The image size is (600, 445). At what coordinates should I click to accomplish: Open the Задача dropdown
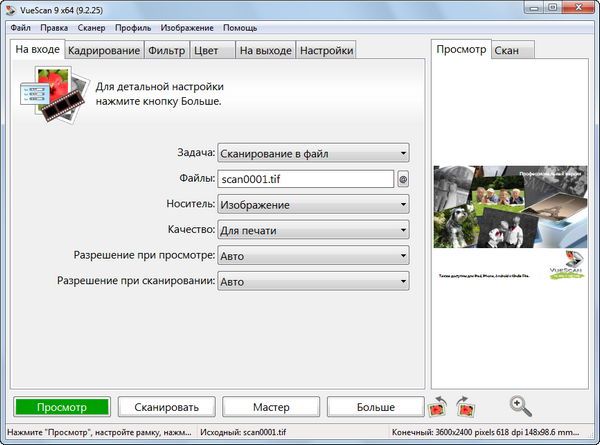313,153
